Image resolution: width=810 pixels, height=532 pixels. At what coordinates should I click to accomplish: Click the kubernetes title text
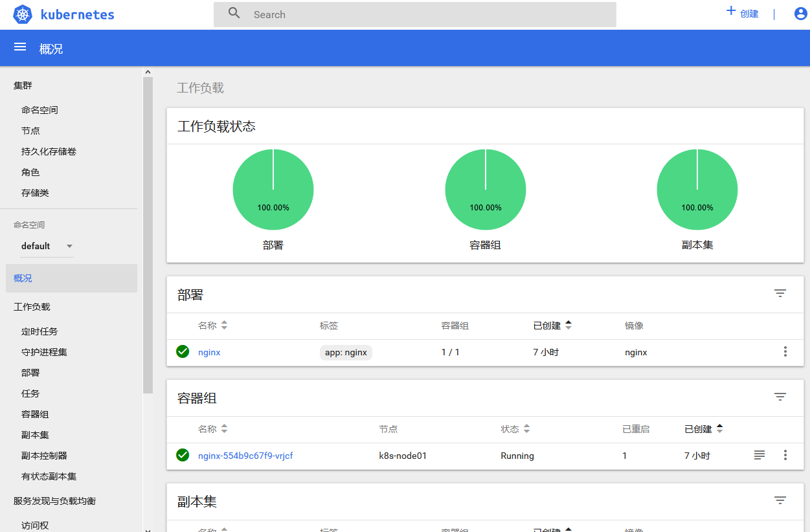point(77,14)
